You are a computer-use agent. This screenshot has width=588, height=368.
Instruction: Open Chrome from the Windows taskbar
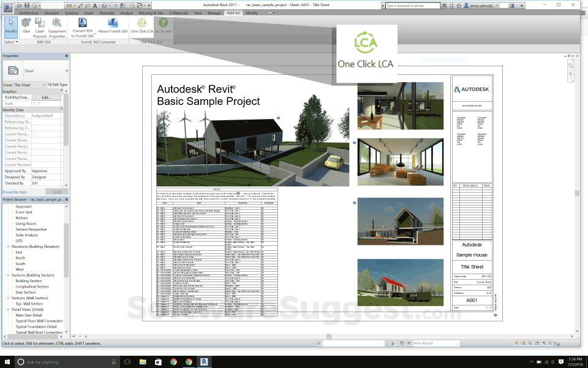click(189, 362)
